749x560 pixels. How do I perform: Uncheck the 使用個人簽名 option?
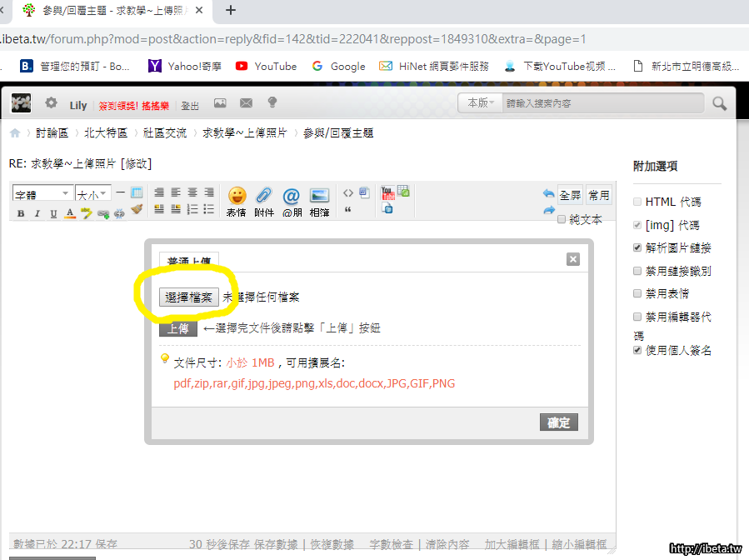click(637, 351)
